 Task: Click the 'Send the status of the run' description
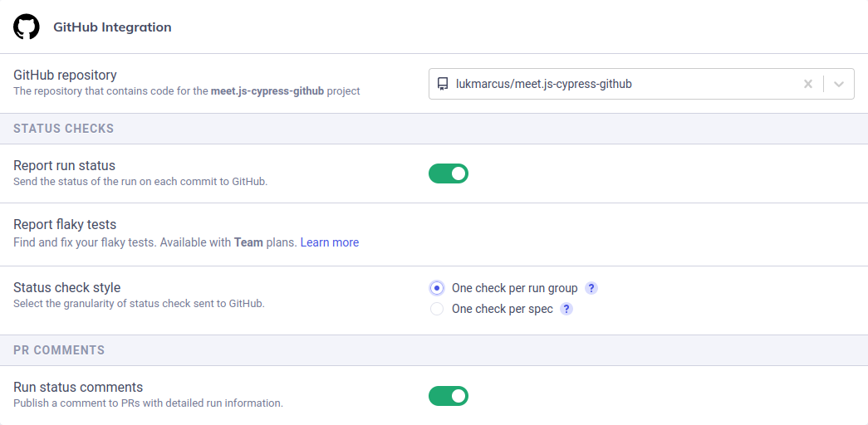pyautogui.click(x=140, y=182)
